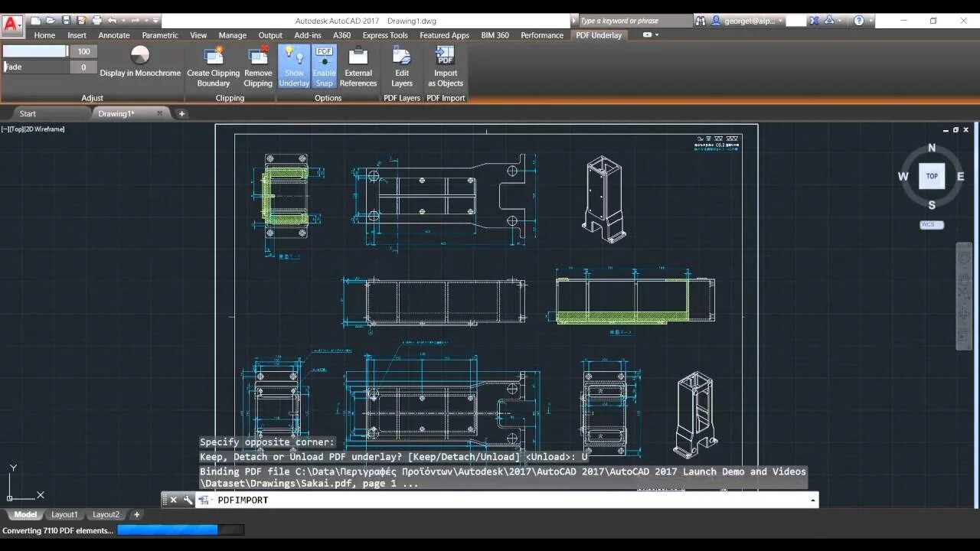Toggle Enable Snap option

[325, 67]
